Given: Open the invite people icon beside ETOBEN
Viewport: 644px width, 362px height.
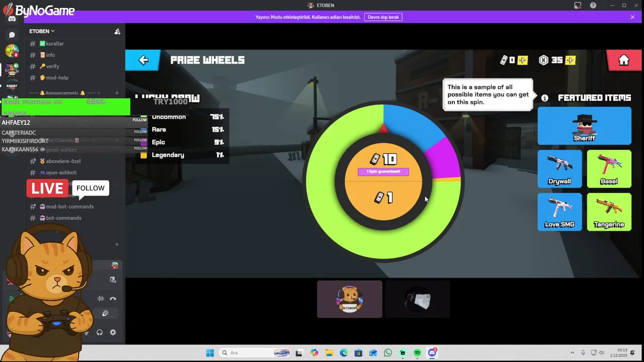Looking at the screenshot, I should (117, 31).
